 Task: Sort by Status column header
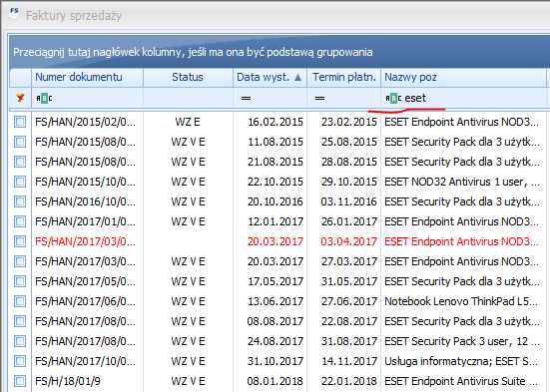click(x=188, y=77)
